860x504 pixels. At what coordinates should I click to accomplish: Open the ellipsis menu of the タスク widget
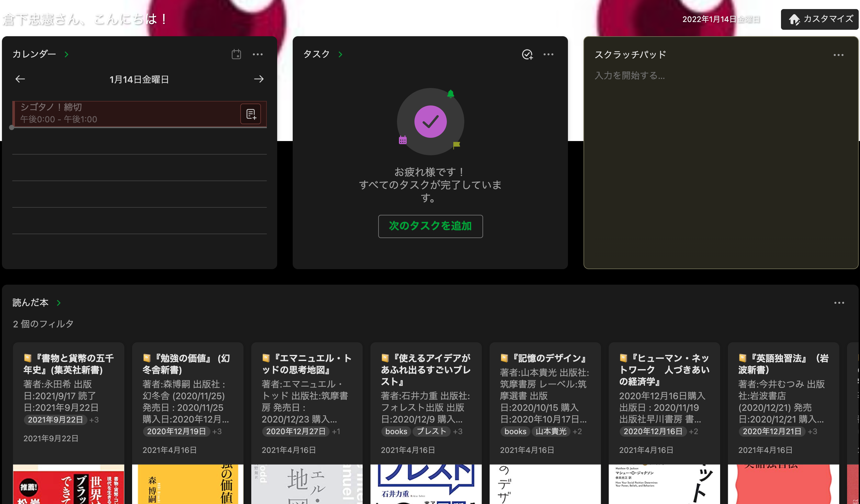[x=549, y=54]
